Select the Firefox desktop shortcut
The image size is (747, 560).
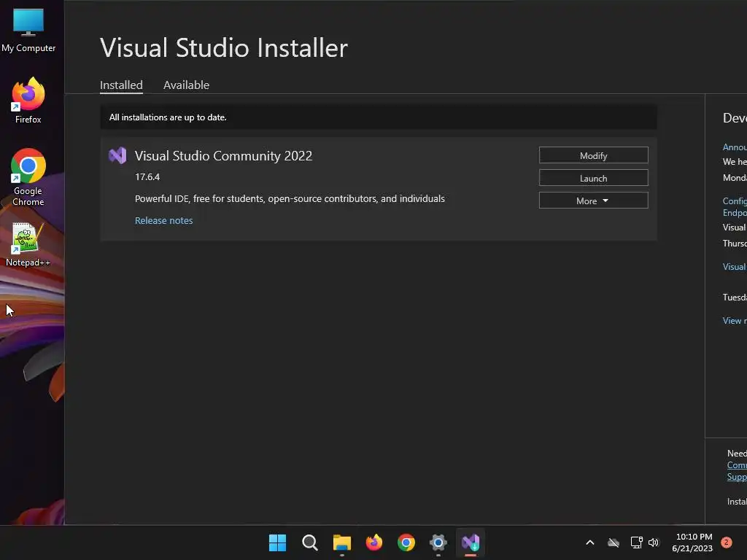tap(28, 100)
